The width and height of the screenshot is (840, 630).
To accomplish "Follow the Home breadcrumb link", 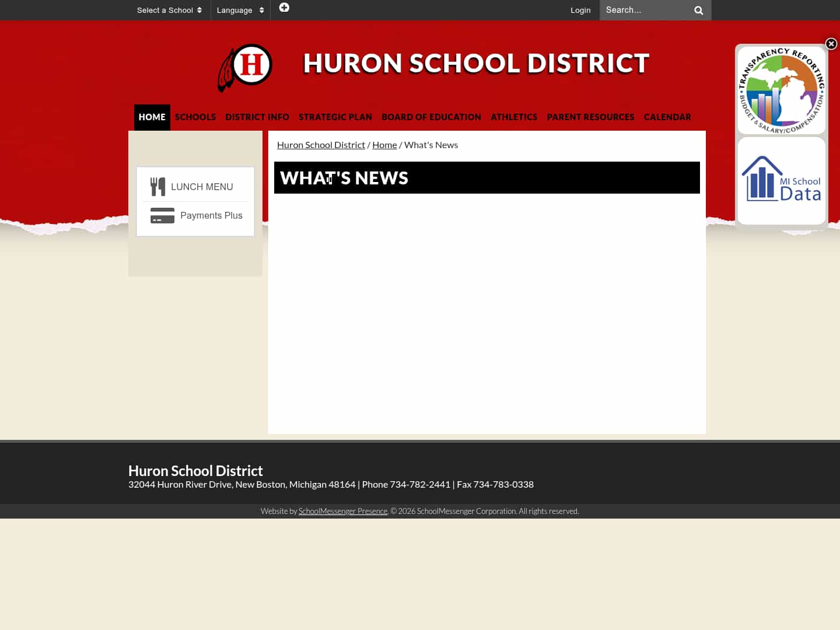I will [x=384, y=145].
